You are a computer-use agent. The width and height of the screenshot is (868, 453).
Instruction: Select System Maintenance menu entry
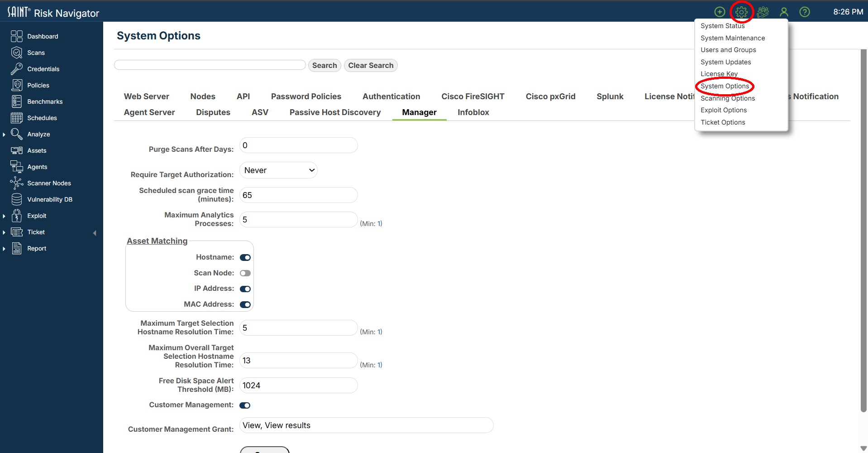733,38
